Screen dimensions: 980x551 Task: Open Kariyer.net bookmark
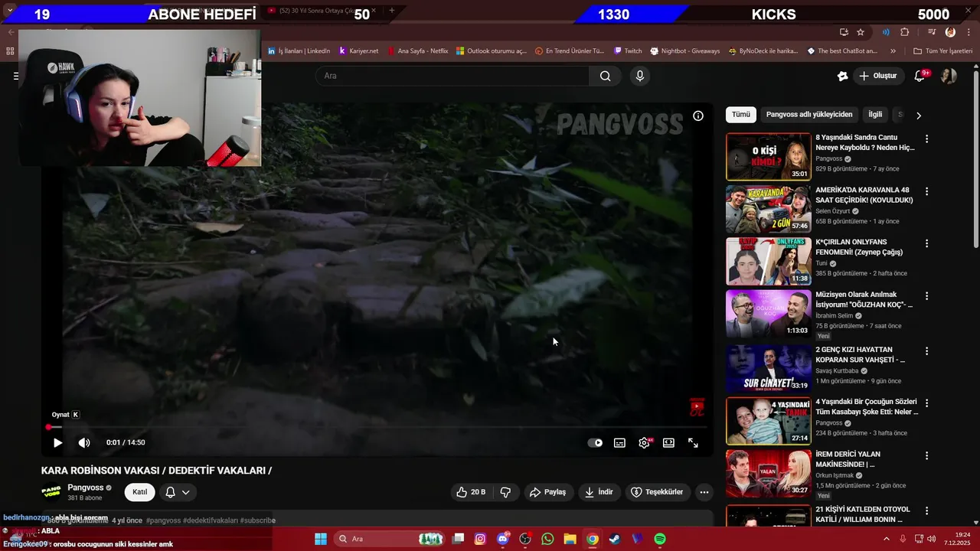(358, 51)
